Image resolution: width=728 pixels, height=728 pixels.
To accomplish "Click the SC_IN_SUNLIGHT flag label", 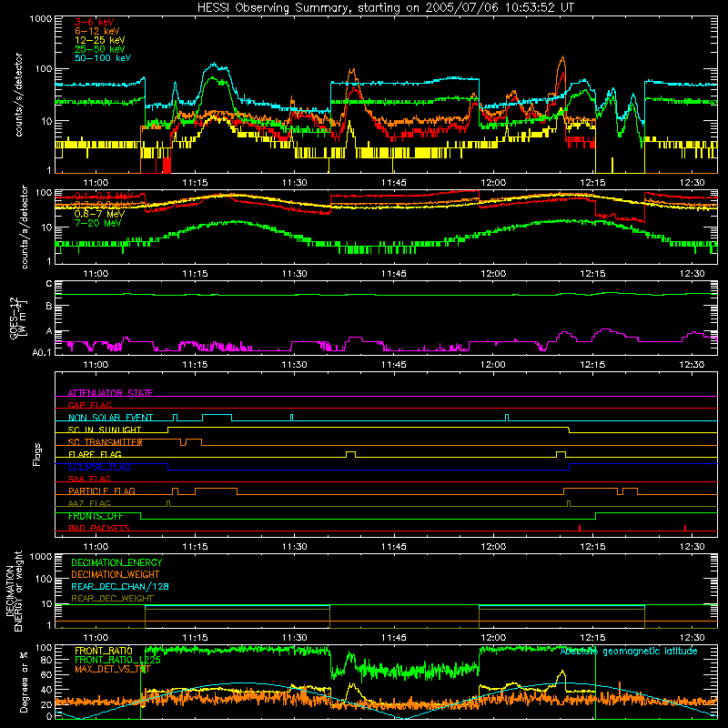I will [x=105, y=430].
